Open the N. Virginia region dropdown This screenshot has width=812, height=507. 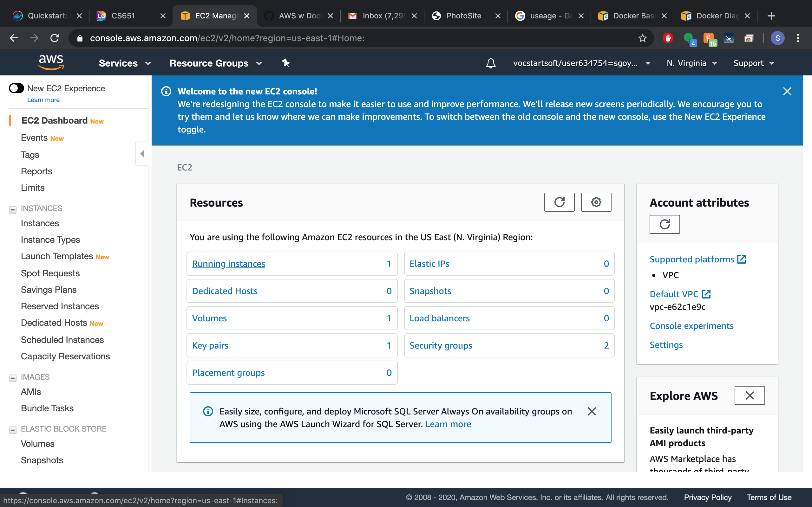[x=691, y=63]
